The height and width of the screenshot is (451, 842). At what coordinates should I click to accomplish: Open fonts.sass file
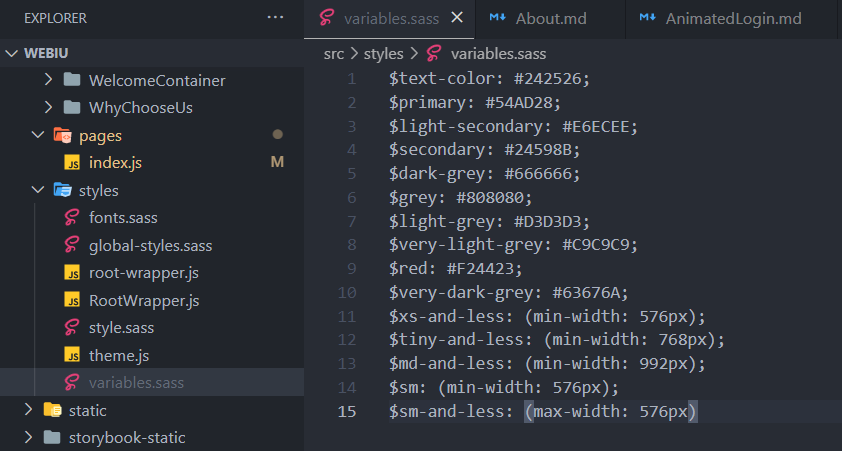tap(123, 217)
